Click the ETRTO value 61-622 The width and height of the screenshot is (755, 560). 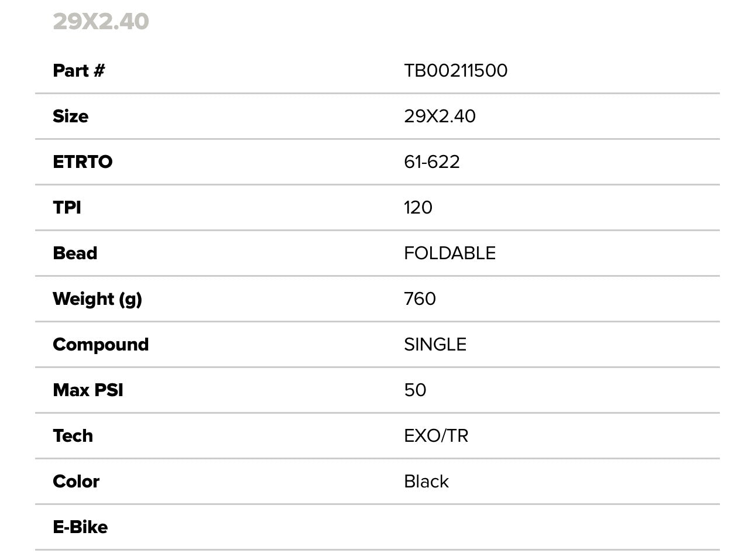tap(431, 162)
